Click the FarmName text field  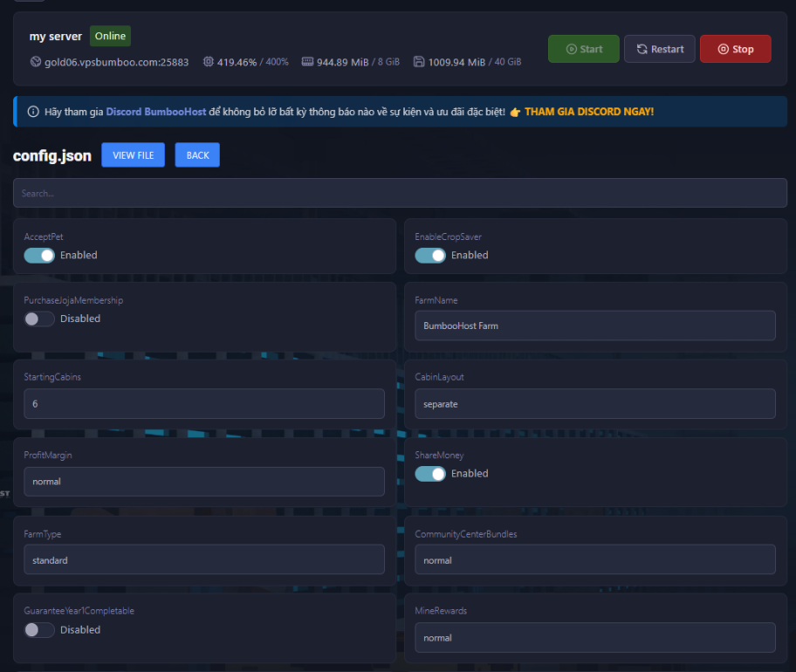point(594,326)
